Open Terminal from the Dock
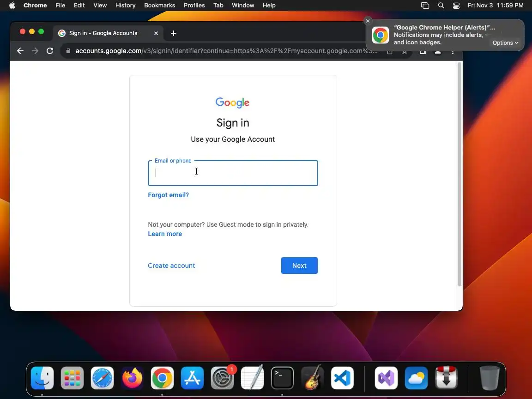Screen dimensions: 532x399 pyautogui.click(x=282, y=378)
